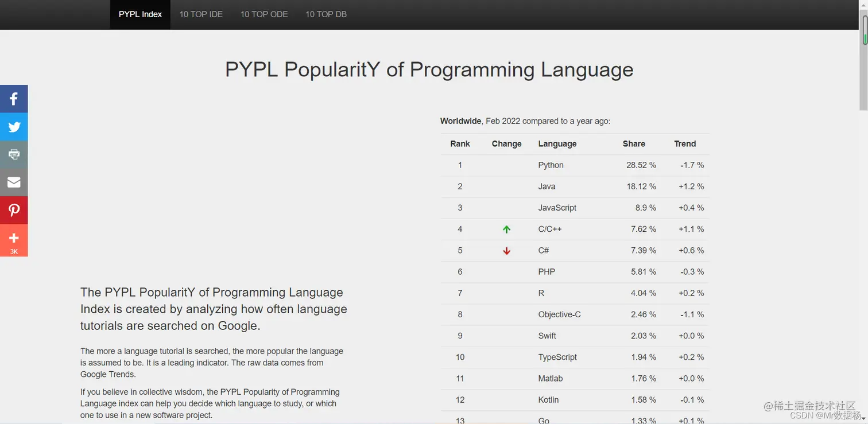Switch to 10 TOP IDE tab

(x=201, y=14)
